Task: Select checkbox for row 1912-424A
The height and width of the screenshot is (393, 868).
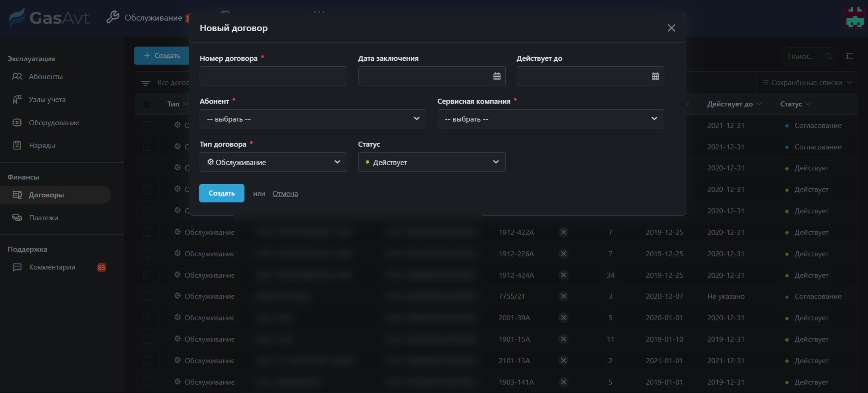Action: (x=147, y=275)
